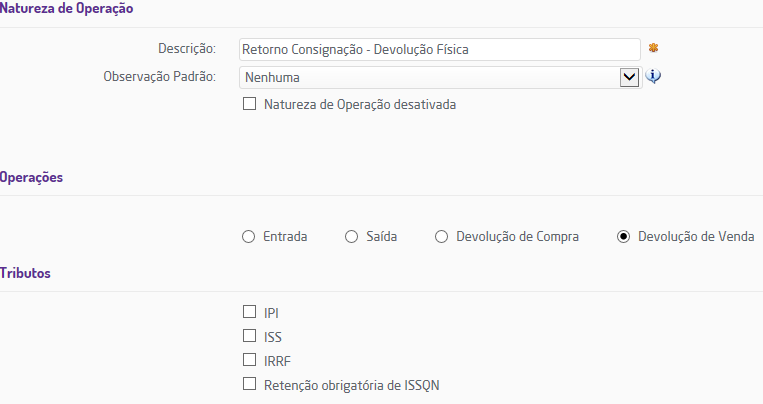This screenshot has width=763, height=404.
Task: Choose the Saída radio option
Action: (x=351, y=237)
